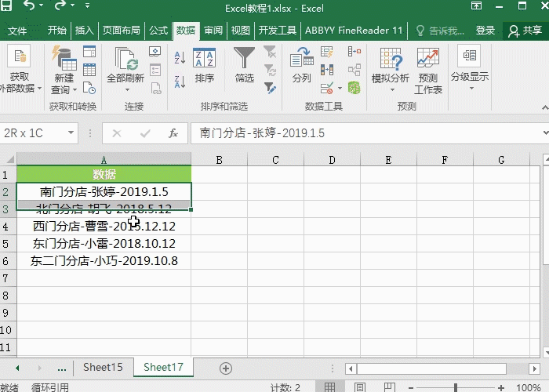
Task: Click the Recent Sources icon
Action: [89, 88]
